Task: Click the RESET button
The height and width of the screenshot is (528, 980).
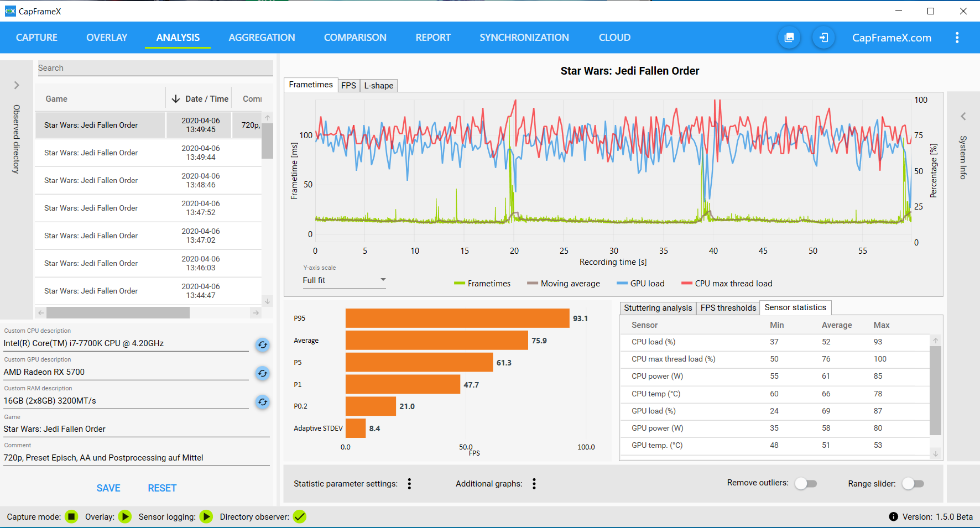Action: click(162, 488)
